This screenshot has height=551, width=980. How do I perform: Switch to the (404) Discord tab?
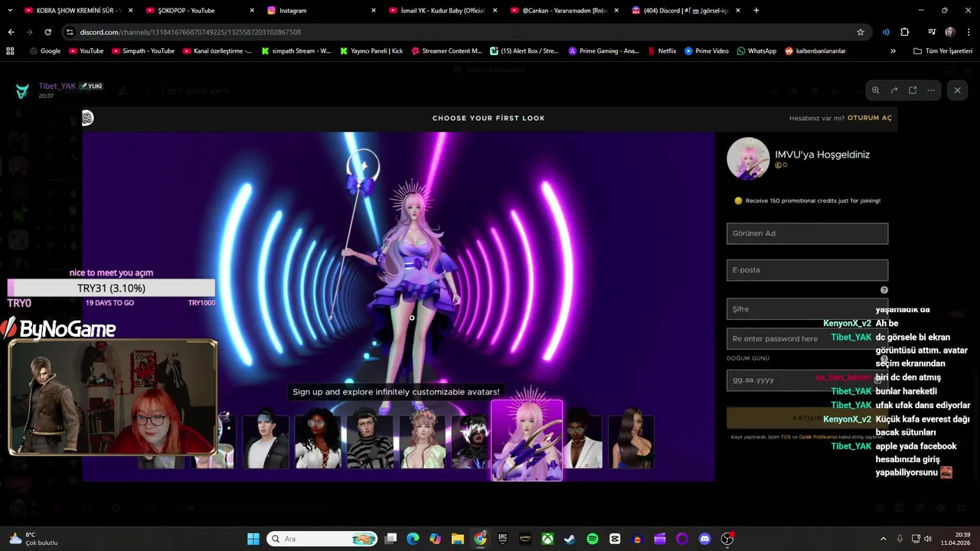[x=685, y=11]
